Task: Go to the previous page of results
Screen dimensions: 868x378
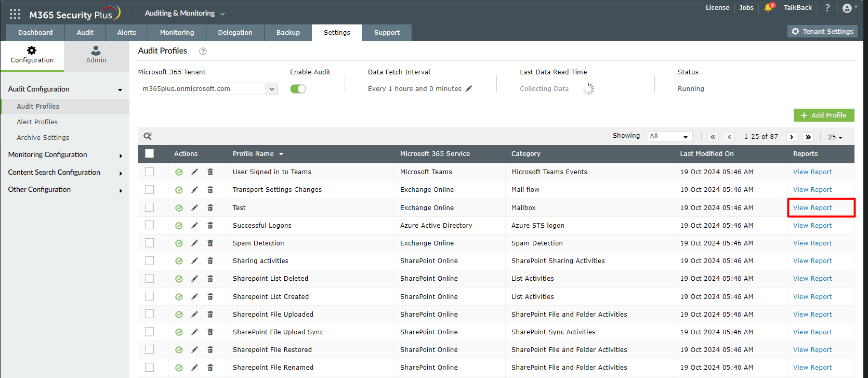Action: pos(730,137)
